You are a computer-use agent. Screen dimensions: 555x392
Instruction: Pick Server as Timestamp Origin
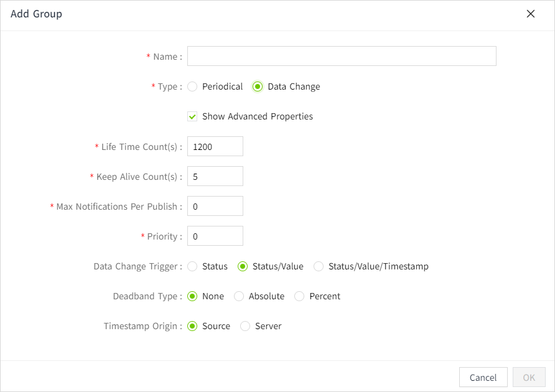point(245,326)
